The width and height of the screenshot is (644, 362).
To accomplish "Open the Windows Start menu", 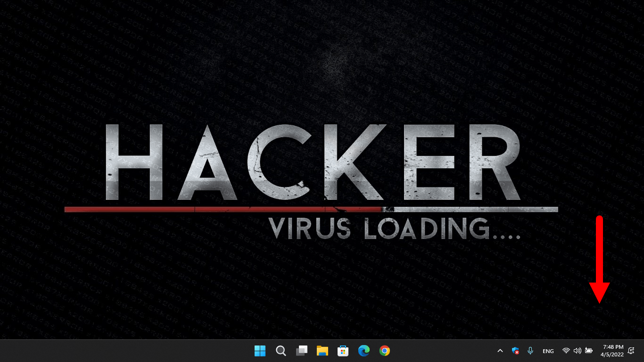I will tap(260, 351).
